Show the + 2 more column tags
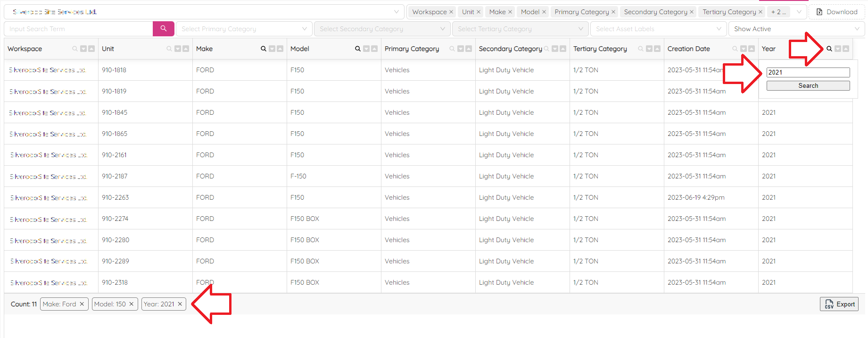Viewport: 868px width, 338px height. tap(779, 12)
